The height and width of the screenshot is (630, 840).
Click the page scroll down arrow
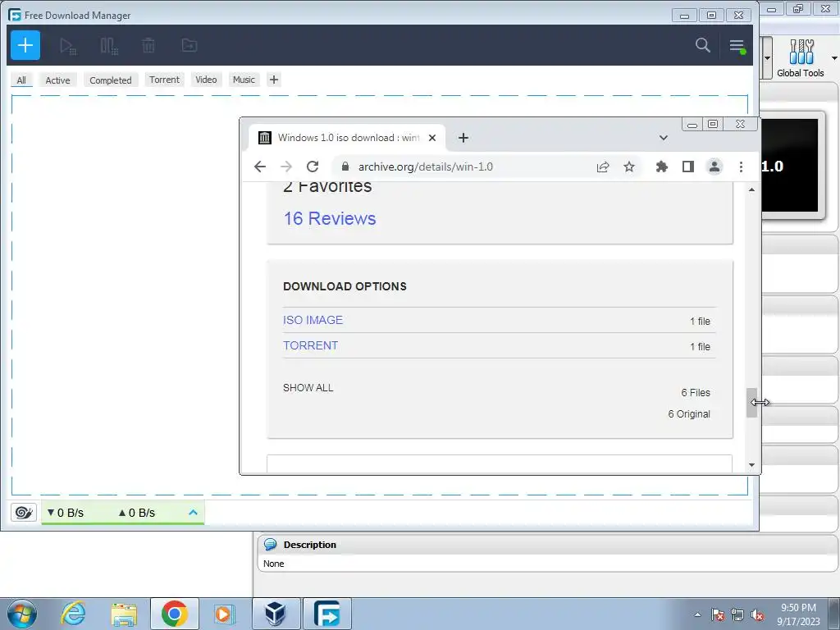tap(751, 465)
